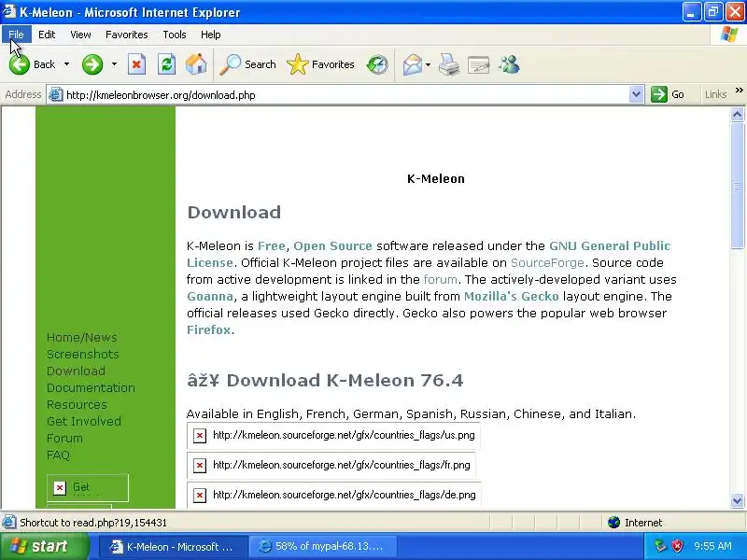Follow the Firefox link
The image size is (747, 560).
click(x=208, y=330)
